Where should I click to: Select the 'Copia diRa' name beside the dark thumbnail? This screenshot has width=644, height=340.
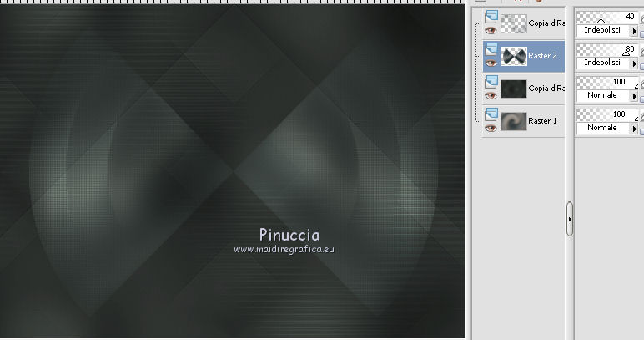tap(546, 88)
